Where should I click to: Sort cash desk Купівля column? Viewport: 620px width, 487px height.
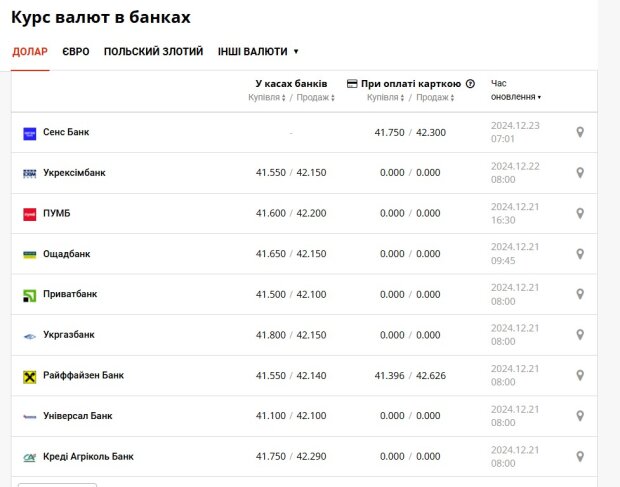click(x=267, y=98)
